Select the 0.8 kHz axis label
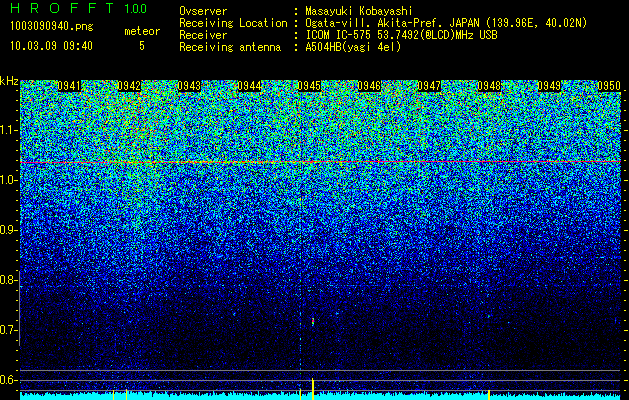 [7, 280]
